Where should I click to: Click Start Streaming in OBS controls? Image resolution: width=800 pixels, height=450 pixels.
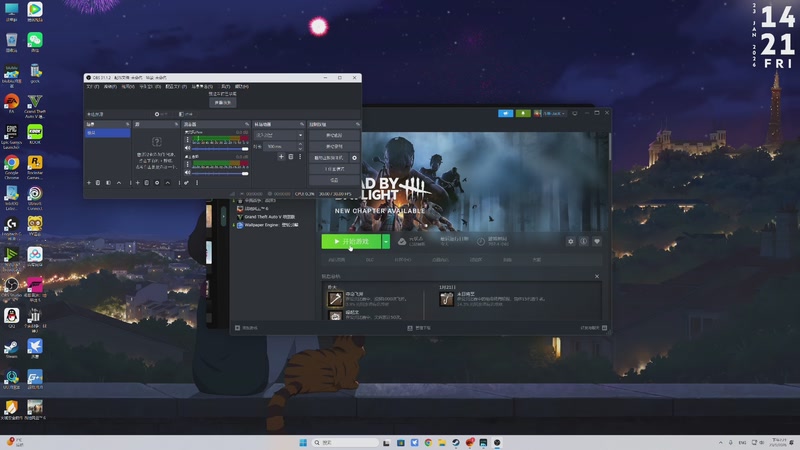point(334,135)
